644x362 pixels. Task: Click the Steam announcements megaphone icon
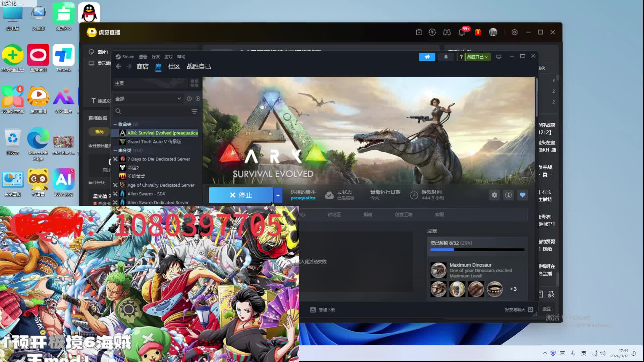pyautogui.click(x=427, y=57)
